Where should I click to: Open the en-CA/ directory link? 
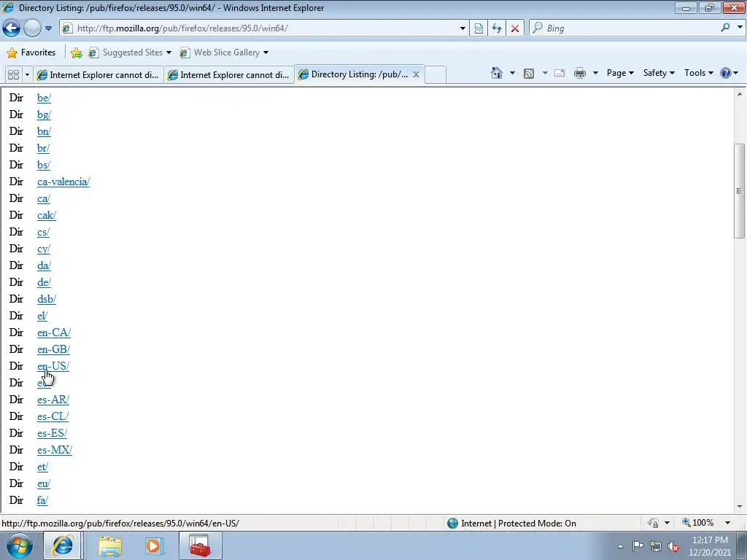(54, 332)
